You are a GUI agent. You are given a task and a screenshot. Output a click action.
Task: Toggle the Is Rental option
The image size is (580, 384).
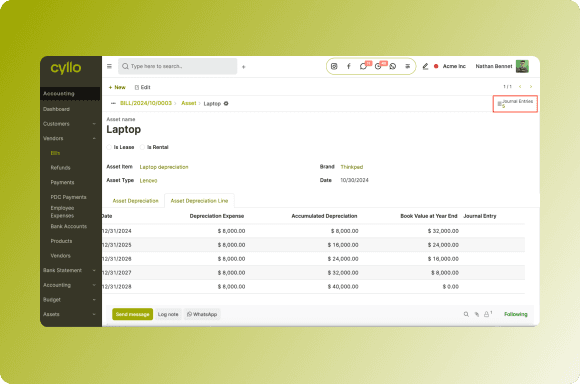142,147
